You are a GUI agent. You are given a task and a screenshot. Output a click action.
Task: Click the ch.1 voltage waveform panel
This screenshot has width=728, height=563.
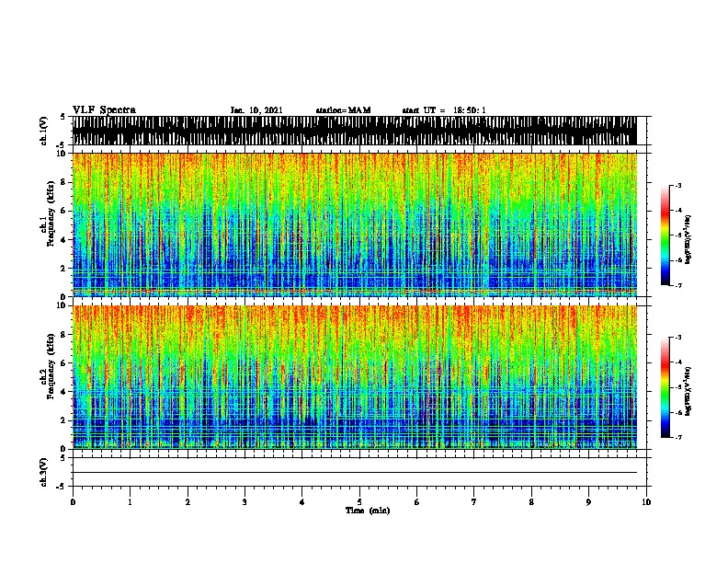click(x=354, y=131)
